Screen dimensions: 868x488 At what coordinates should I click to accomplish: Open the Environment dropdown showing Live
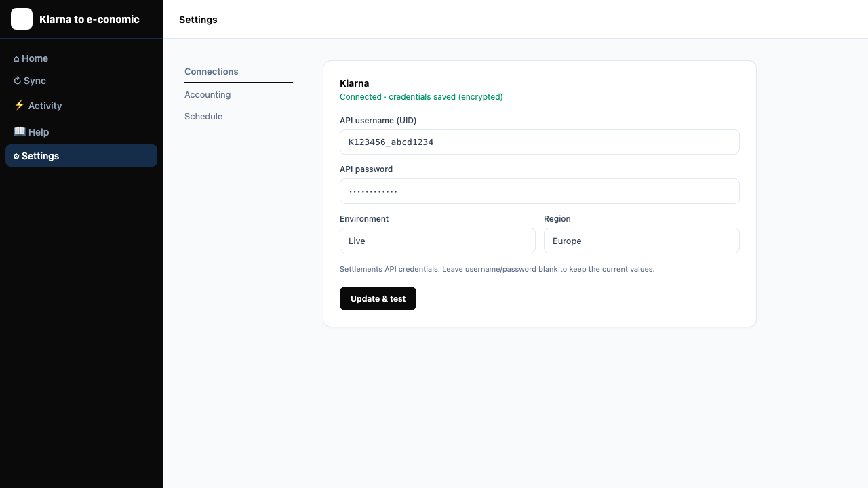[437, 241]
